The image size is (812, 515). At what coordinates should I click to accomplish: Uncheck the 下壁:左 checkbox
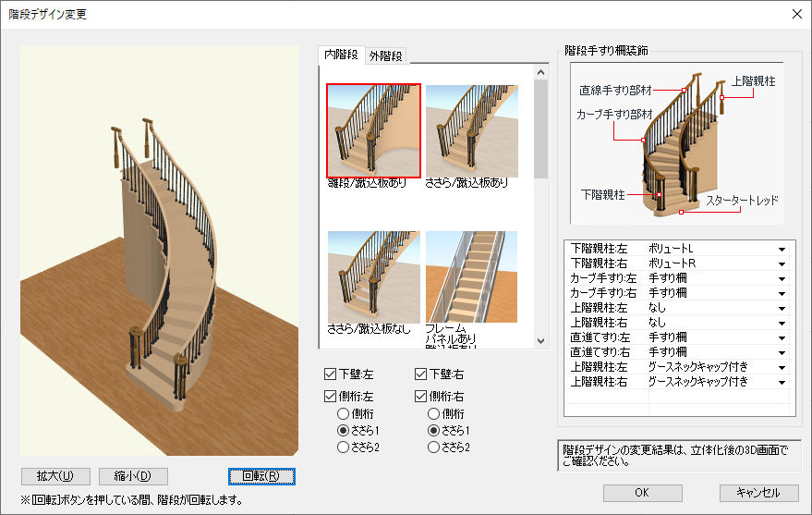pos(331,375)
